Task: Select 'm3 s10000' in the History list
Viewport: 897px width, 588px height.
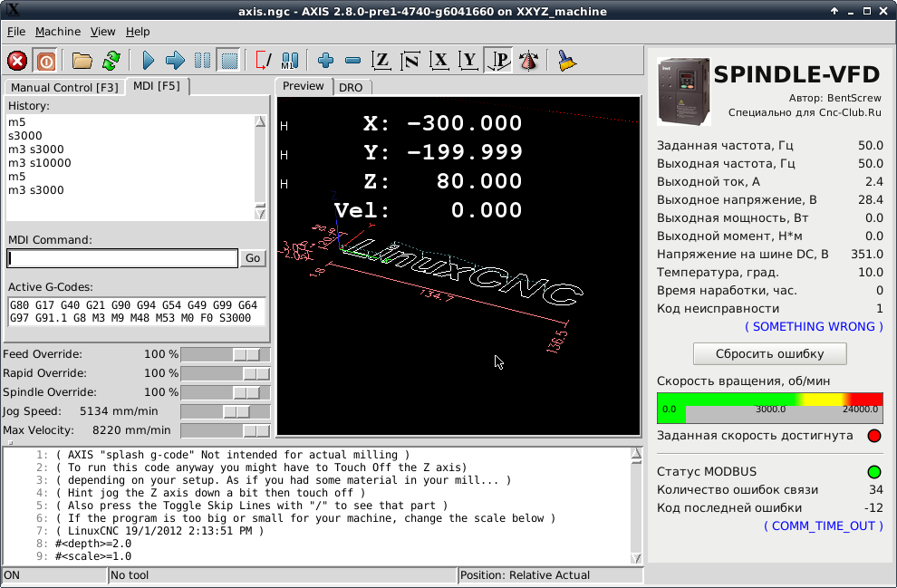Action: (x=40, y=163)
